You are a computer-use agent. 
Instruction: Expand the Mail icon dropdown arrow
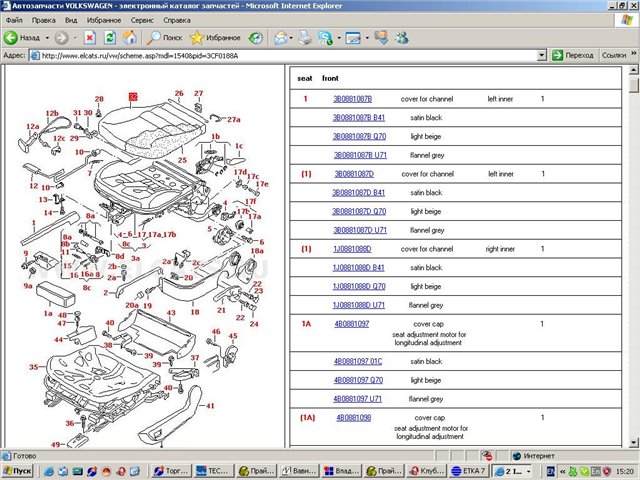coord(291,38)
